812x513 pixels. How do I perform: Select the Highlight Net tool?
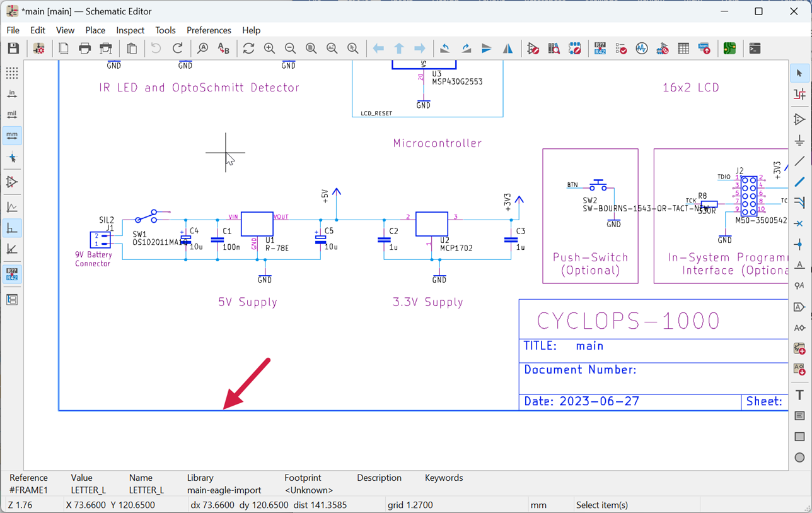click(799, 94)
